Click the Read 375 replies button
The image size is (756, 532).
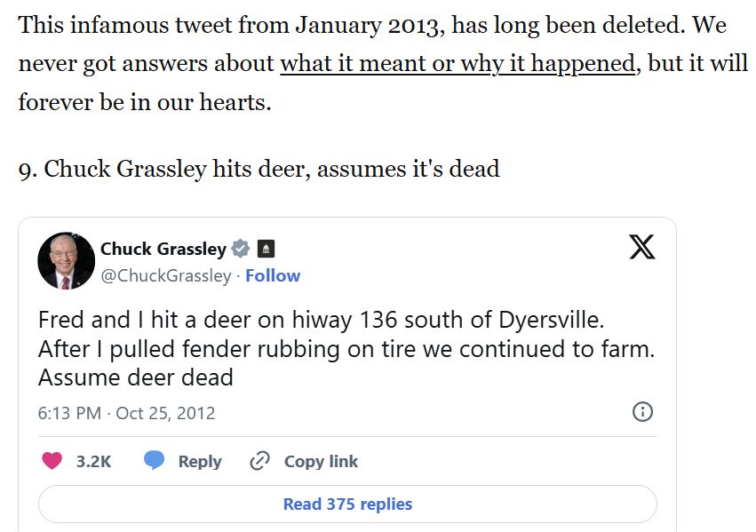coord(347,504)
